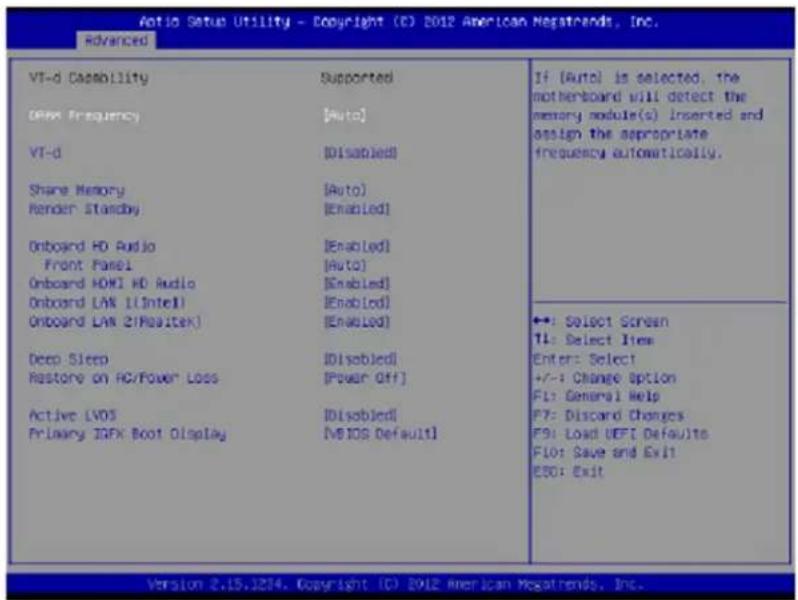Click the F7: Discard Changes hint
Screen dimensions: 798x600
pos(609,415)
